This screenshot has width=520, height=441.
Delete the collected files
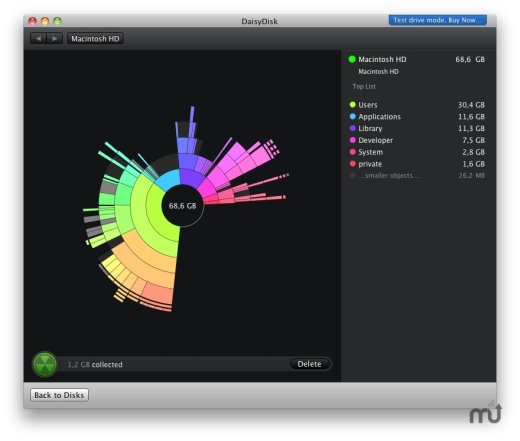(x=310, y=364)
